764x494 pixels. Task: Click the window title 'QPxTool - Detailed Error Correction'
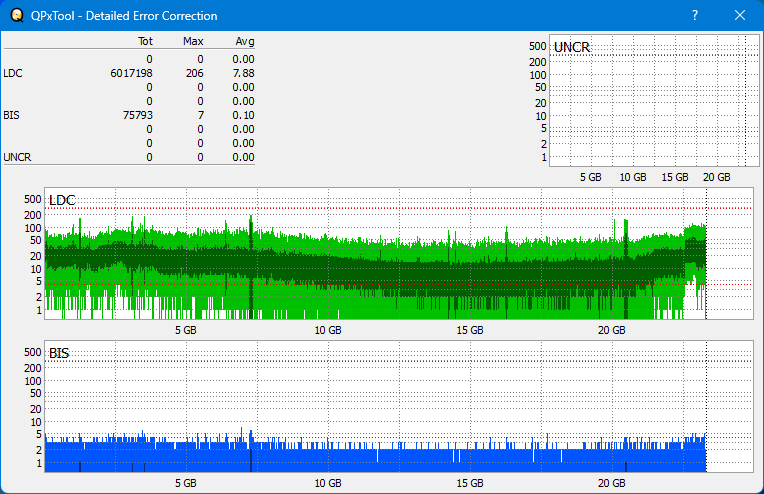124,16
